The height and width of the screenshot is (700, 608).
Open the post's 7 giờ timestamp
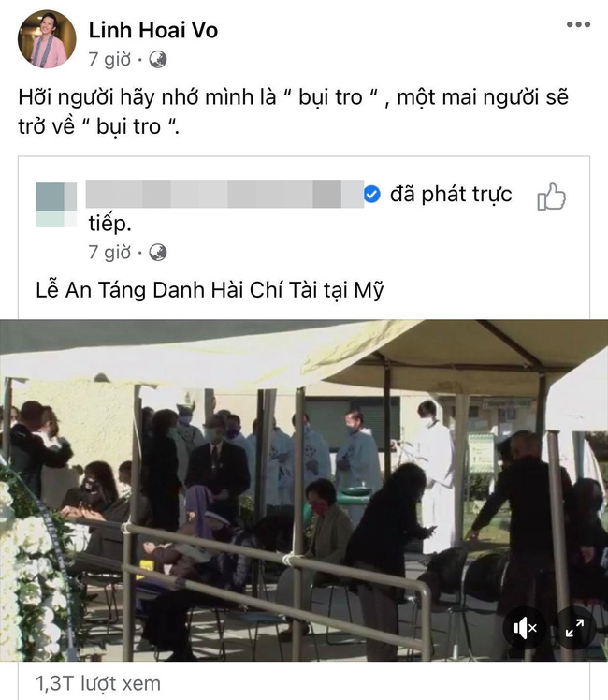point(109,59)
